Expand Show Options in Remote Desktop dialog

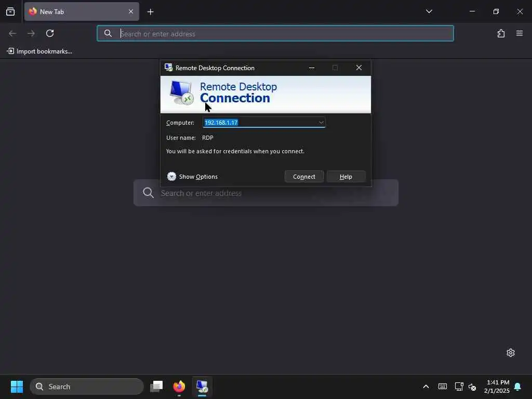(x=192, y=177)
